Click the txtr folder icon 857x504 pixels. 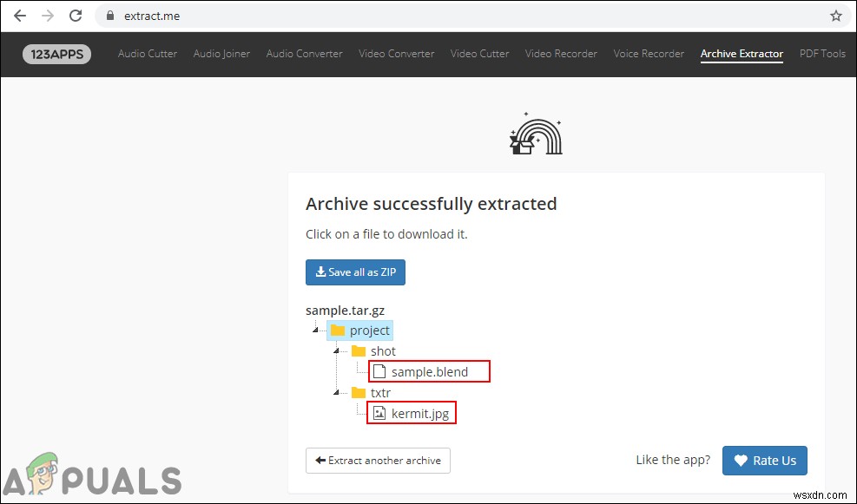(x=359, y=393)
